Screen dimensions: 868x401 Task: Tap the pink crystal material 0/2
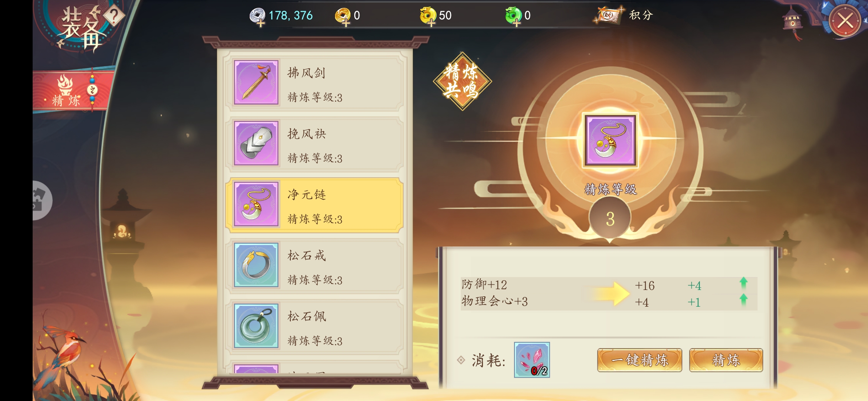[532, 360]
